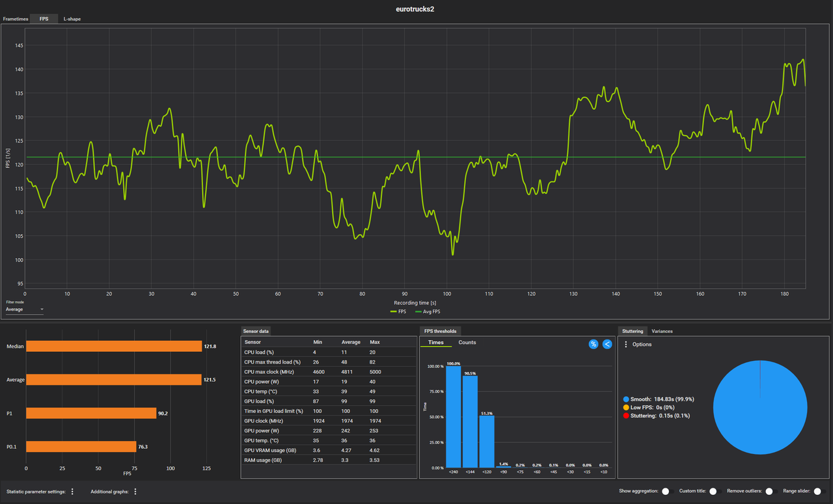This screenshot has height=504, width=833.
Task: Click the <120 threshold bar
Action: click(487, 442)
